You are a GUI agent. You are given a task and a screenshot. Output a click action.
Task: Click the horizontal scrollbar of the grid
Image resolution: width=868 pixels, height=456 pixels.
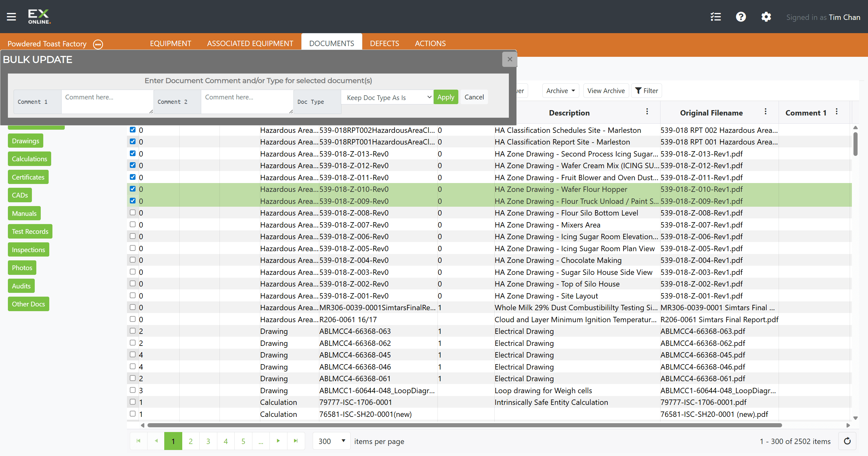pos(465,425)
